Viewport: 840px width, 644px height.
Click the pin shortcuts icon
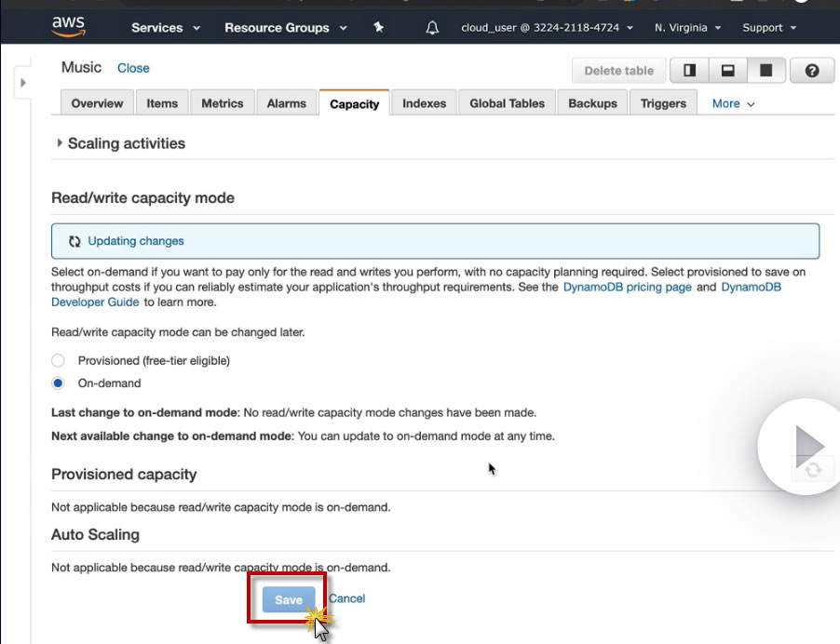[x=379, y=27]
